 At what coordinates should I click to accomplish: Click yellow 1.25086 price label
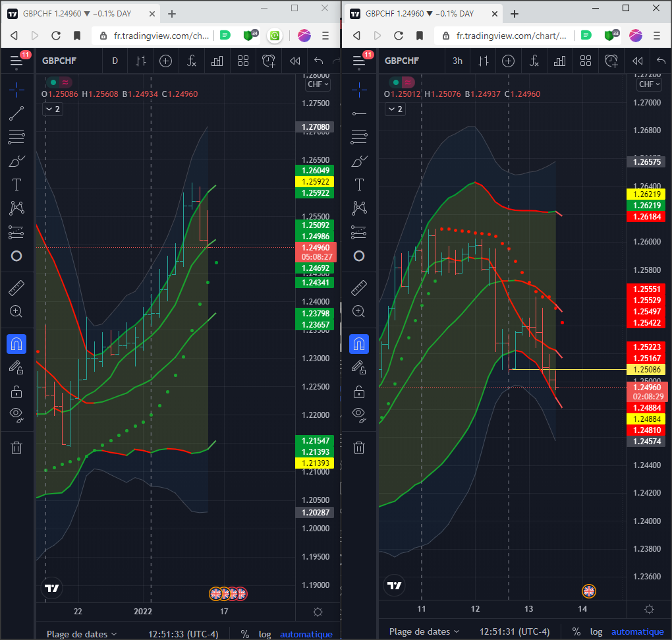646,370
